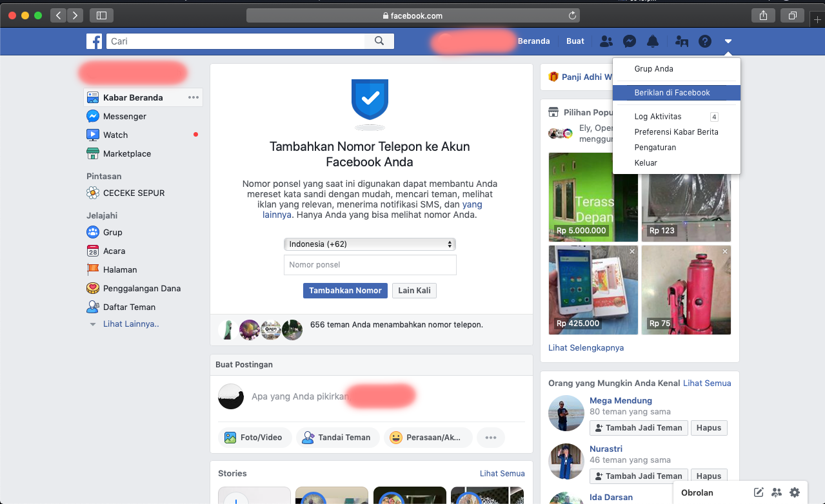Click the find friends icon in top bar
This screenshot has height=504, width=825.
(x=682, y=41)
